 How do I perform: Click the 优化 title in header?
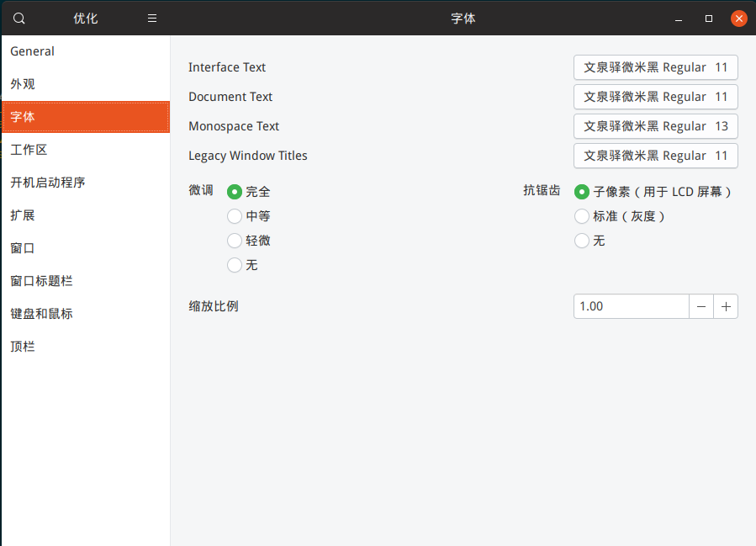(x=85, y=19)
